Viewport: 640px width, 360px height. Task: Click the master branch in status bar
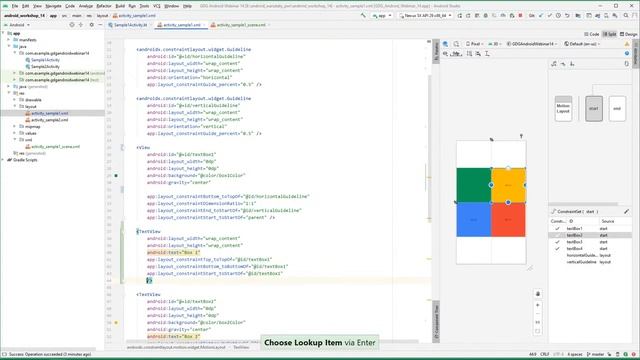596,354
